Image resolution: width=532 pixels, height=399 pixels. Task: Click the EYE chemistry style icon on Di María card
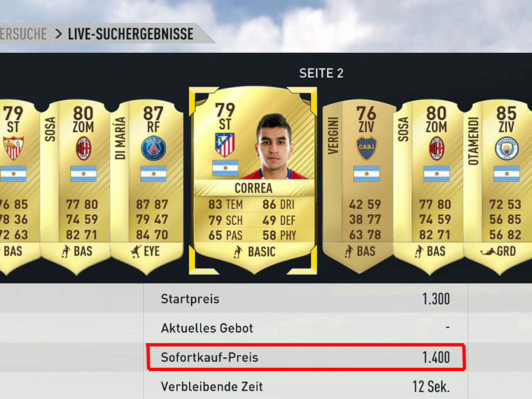pos(136,251)
